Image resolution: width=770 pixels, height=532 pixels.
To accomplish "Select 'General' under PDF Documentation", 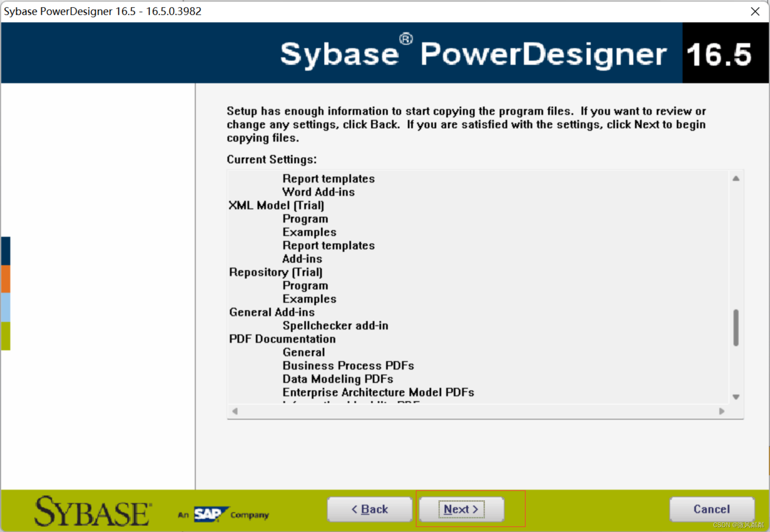I will [304, 352].
